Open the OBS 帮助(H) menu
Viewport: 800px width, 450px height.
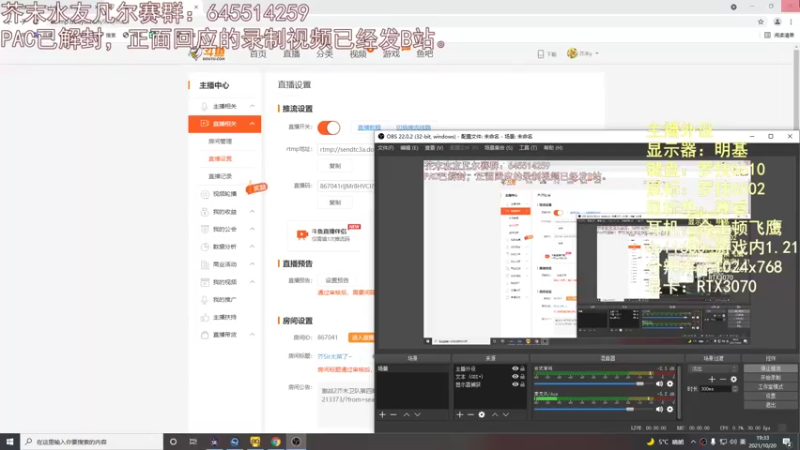click(x=553, y=148)
